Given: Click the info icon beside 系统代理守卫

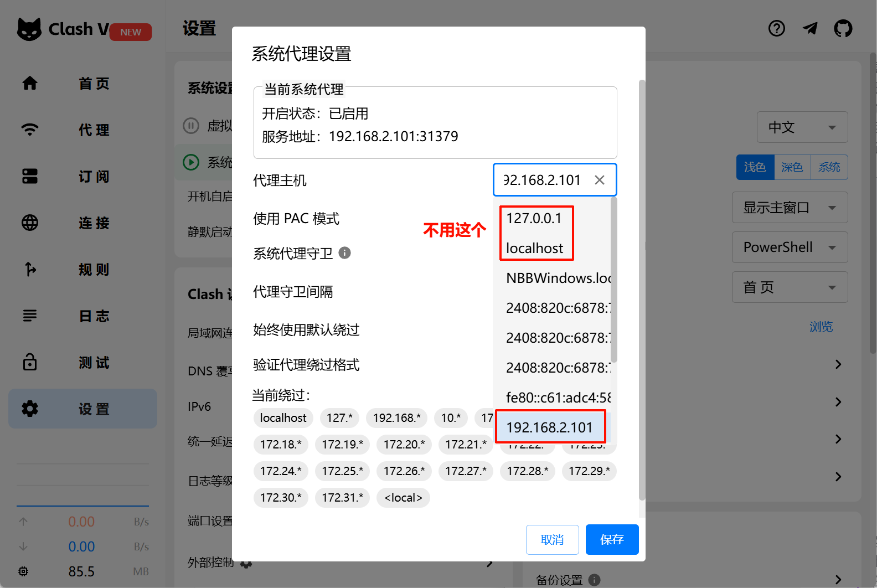Looking at the screenshot, I should 344,253.
